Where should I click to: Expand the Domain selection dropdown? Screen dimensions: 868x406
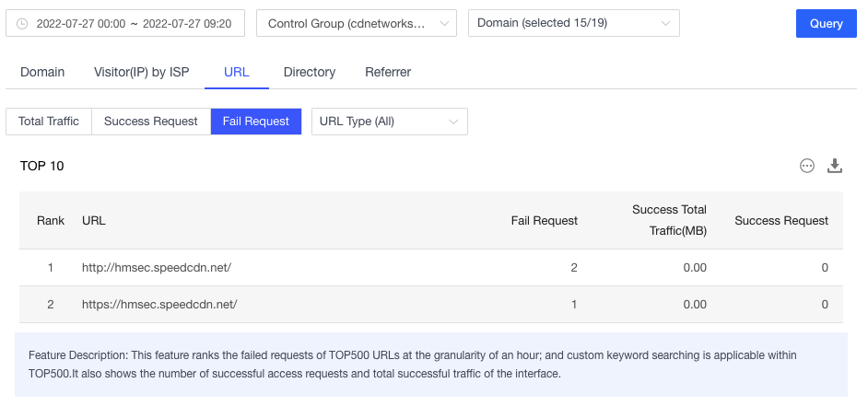[x=573, y=24]
